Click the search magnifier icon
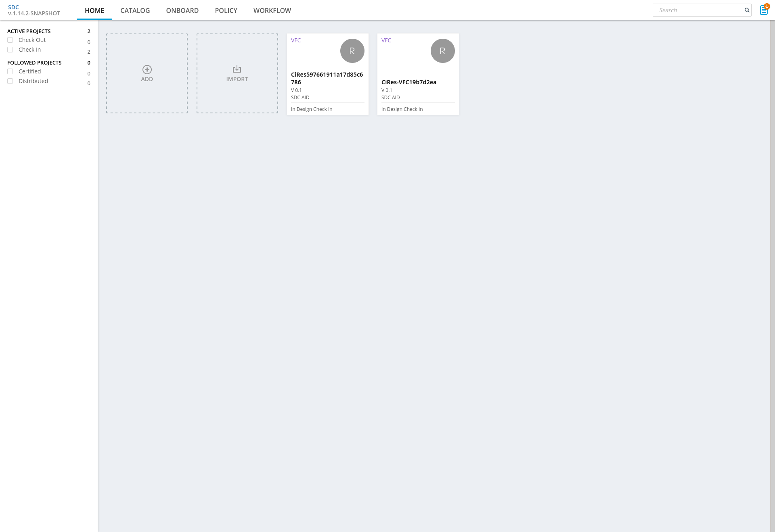Screen dimensions: 775x532 click(x=747, y=10)
